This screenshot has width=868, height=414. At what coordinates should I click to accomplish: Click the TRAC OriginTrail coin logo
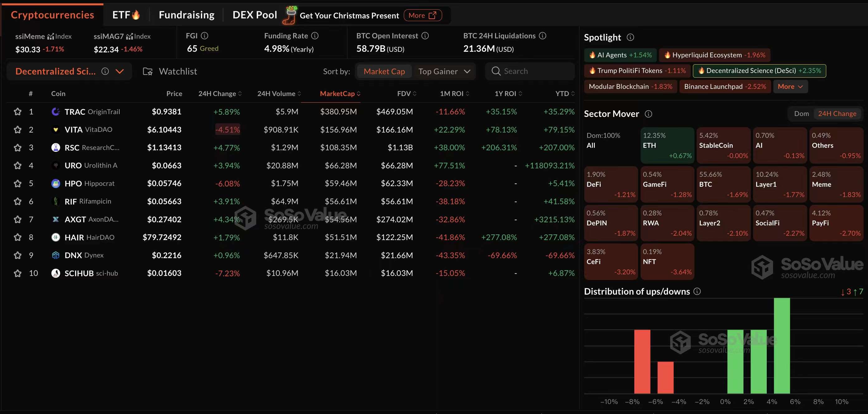pos(55,112)
